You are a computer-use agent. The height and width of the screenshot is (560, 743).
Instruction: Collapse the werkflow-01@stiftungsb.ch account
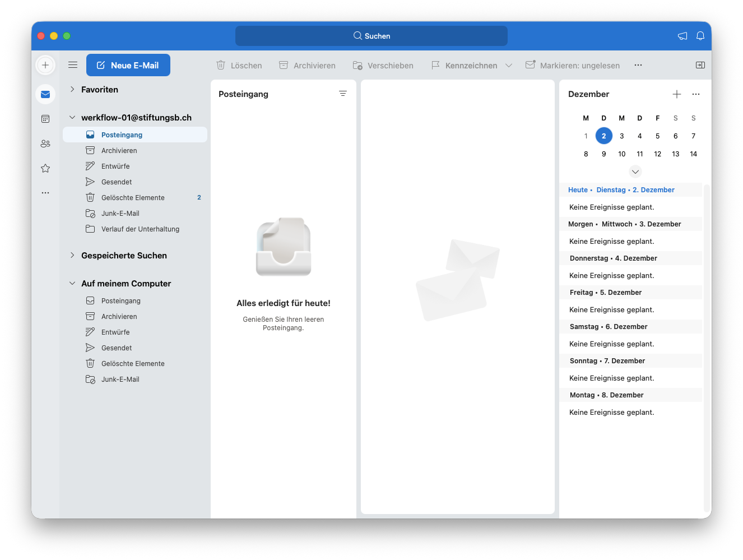[x=72, y=117]
